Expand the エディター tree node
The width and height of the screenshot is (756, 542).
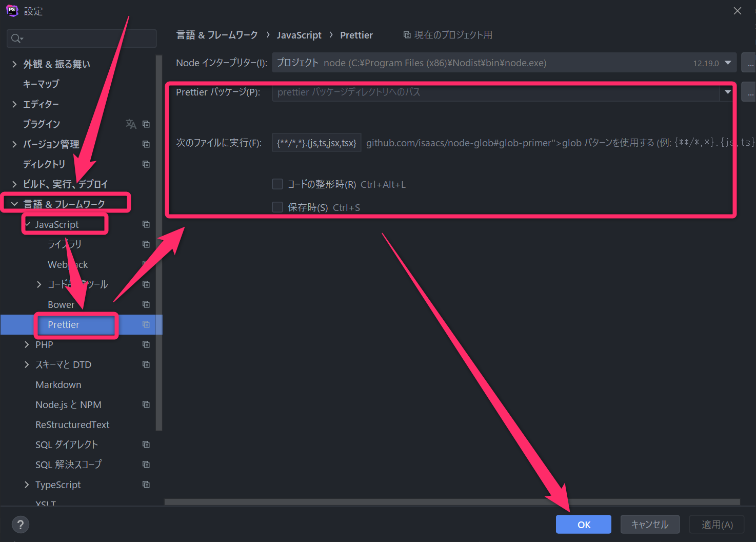pos(14,104)
